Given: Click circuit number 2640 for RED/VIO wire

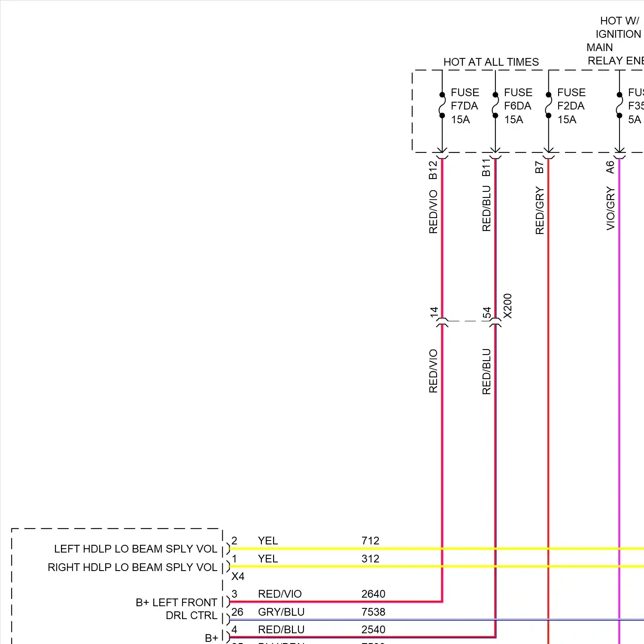Looking at the screenshot, I should [373, 594].
